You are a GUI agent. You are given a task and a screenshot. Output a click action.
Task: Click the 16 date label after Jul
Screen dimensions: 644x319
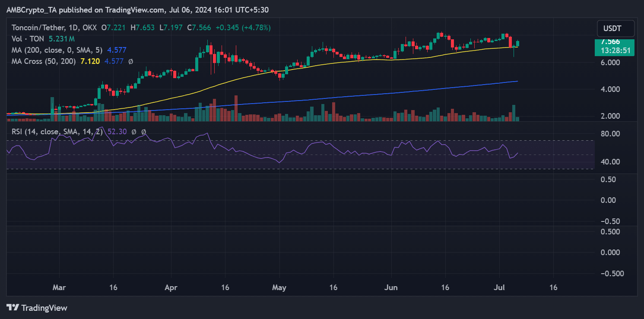(x=553, y=287)
